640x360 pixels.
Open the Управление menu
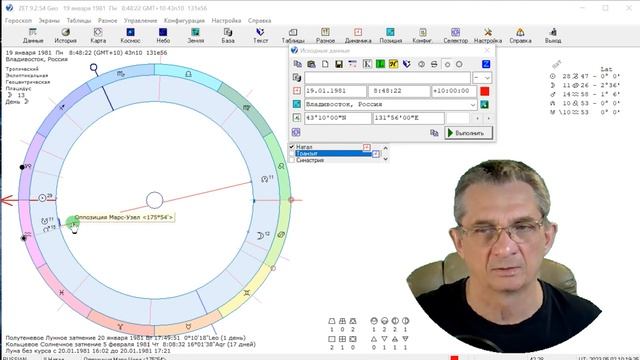click(140, 20)
